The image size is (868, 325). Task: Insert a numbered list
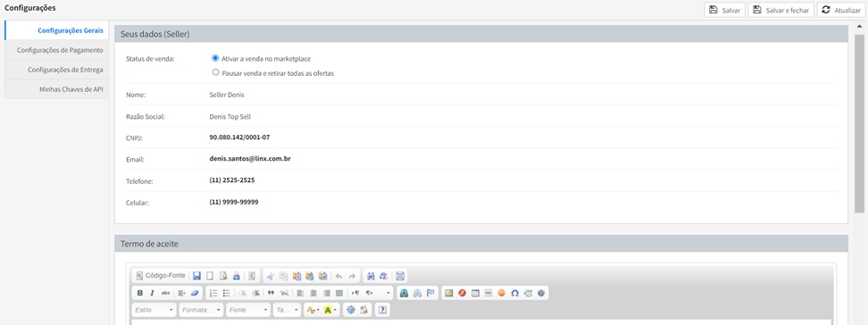pos(213,293)
